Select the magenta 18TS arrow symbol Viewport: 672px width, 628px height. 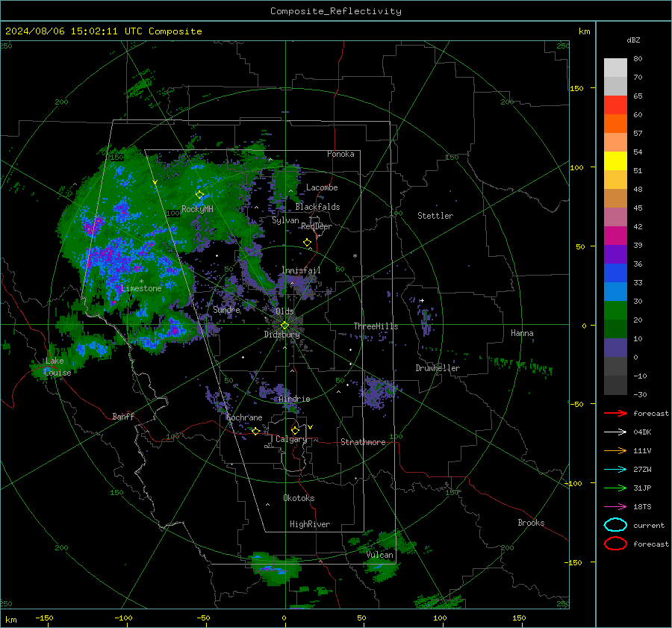(615, 507)
